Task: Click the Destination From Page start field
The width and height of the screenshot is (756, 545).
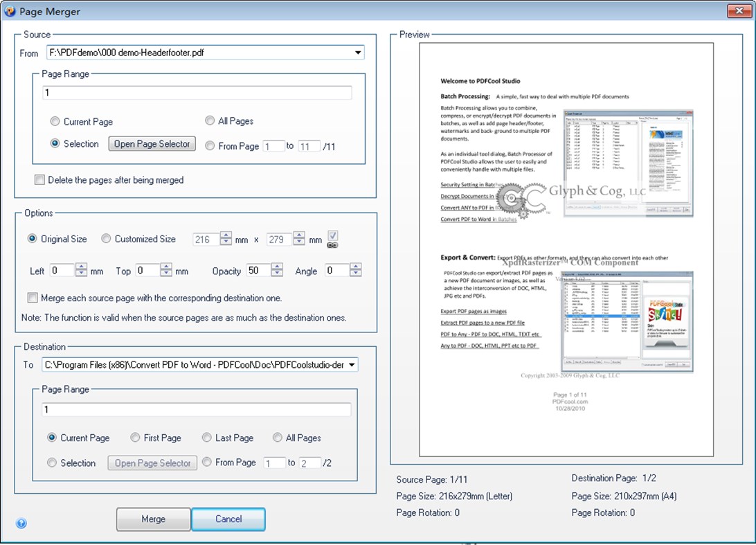Action: pyautogui.click(x=274, y=463)
